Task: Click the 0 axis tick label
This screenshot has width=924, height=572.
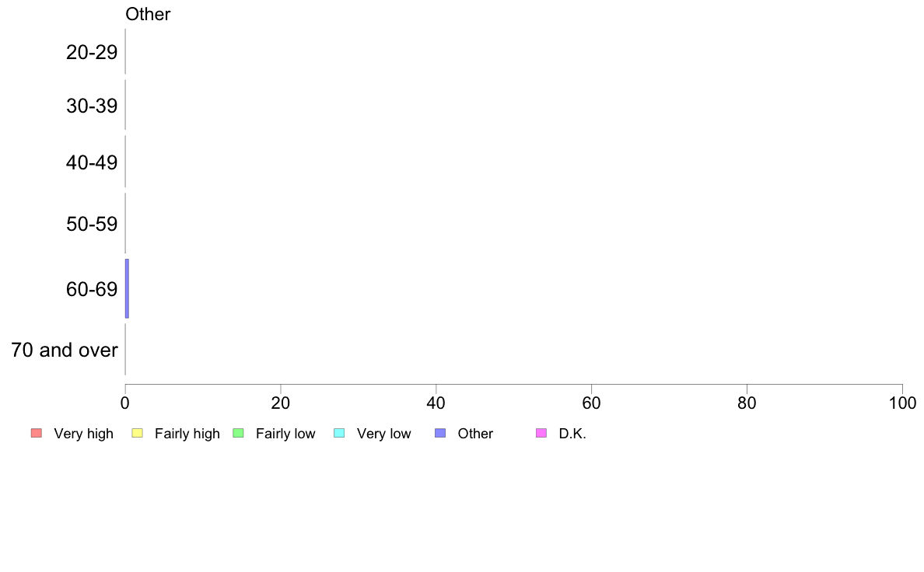Action: click(125, 403)
